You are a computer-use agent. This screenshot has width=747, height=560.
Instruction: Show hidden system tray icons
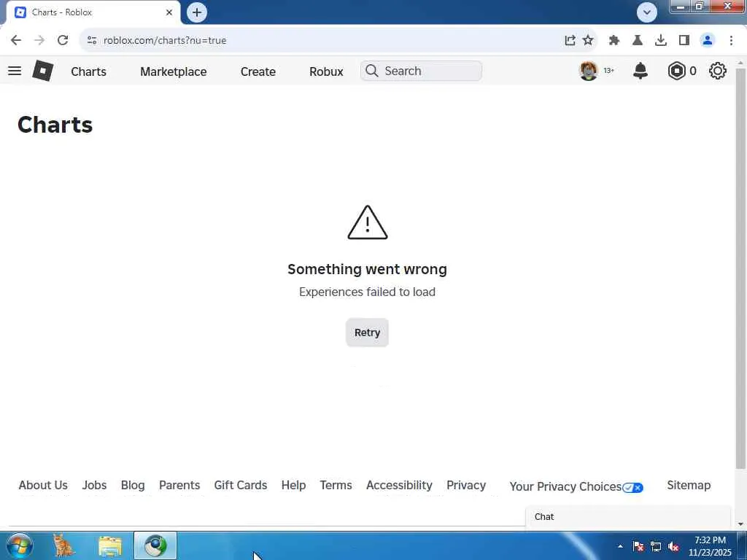[620, 546]
